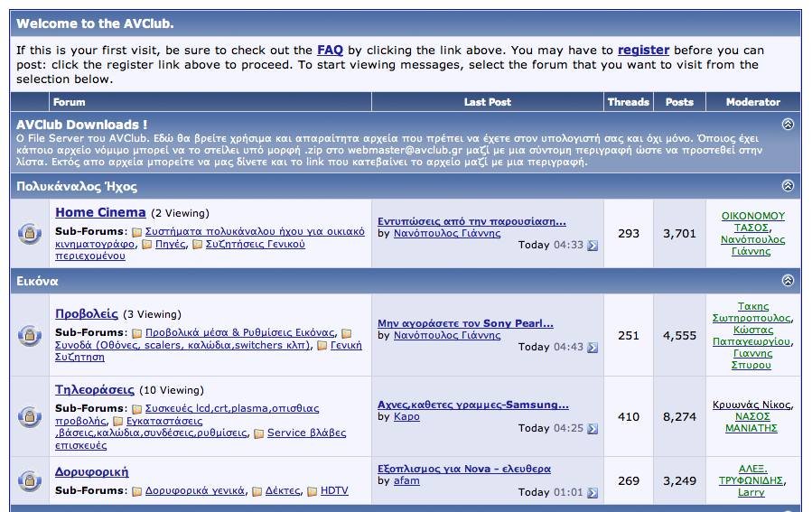Go to last post icon beside Today 01:01
The width and height of the screenshot is (812, 512).
tap(593, 493)
